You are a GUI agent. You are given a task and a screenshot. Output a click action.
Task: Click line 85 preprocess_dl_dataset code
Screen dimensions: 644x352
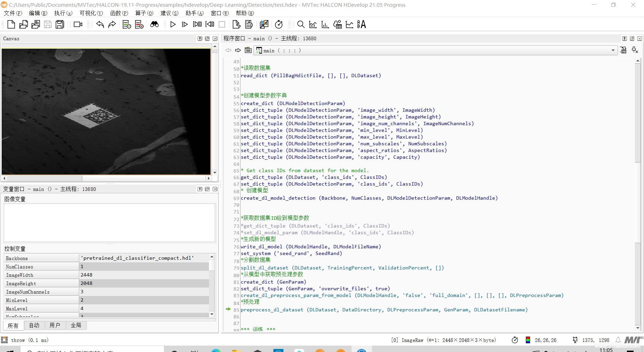[x=384, y=310]
